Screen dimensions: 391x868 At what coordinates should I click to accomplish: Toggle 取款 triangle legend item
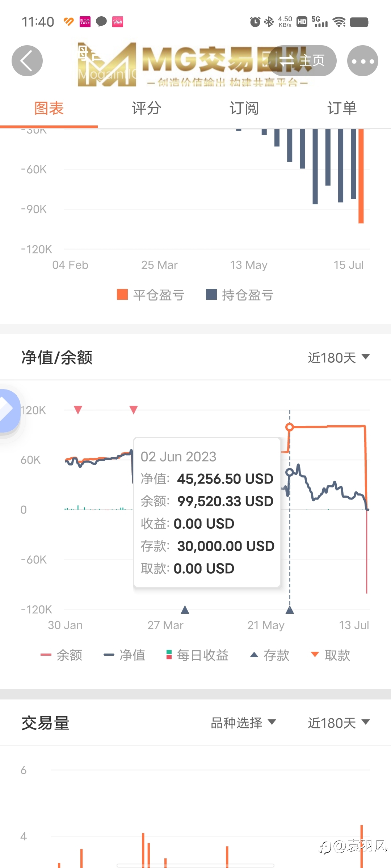[x=331, y=655]
